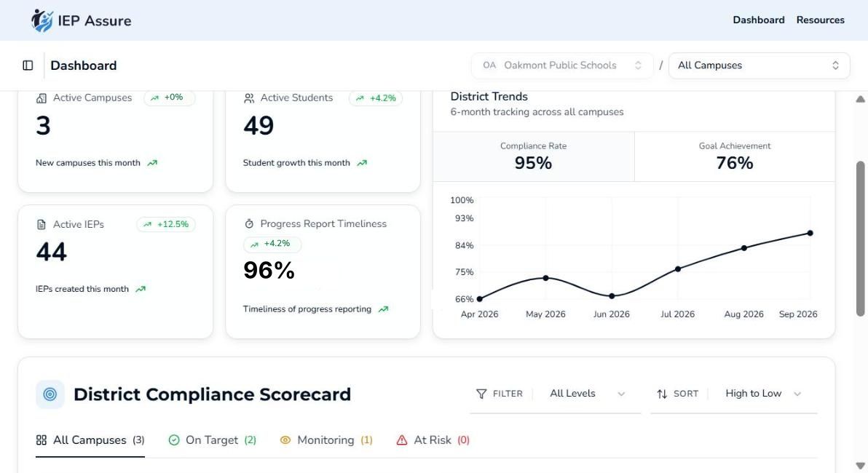
Task: Click the Jun 2026 data point
Action: (612, 296)
